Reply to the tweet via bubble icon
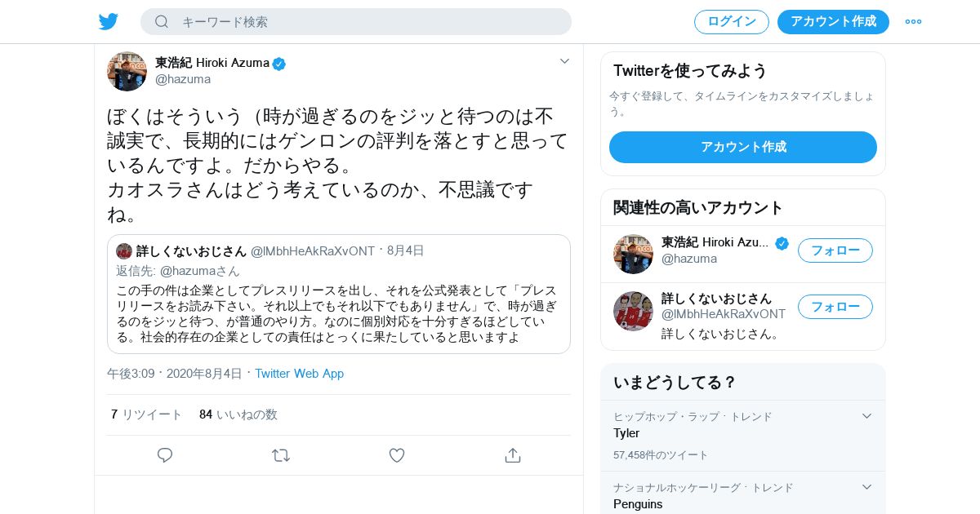 165,455
